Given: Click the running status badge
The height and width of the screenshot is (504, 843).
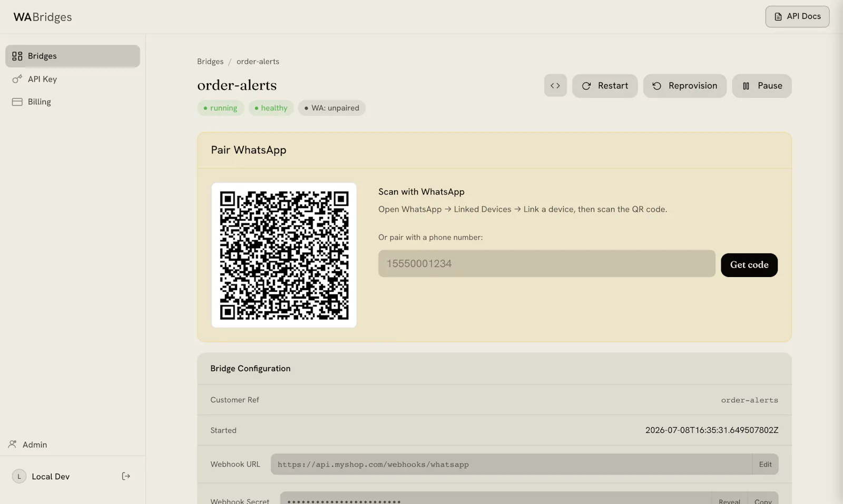Looking at the screenshot, I should [220, 108].
